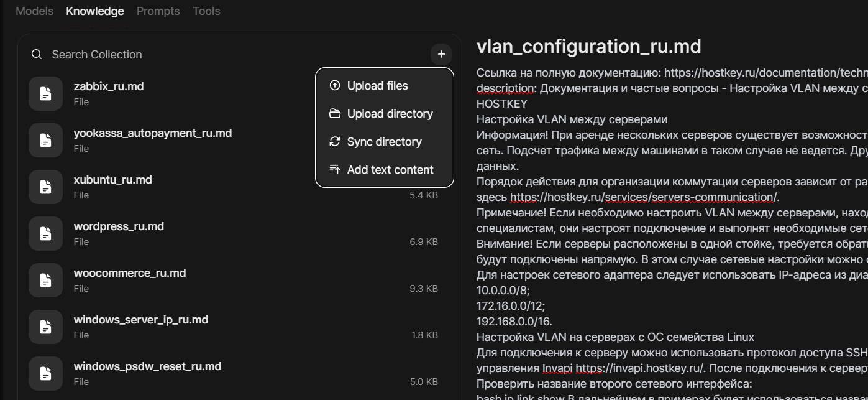Screen dimensions: 868x400
Task: Go to the Tools tab
Action: click(206, 11)
